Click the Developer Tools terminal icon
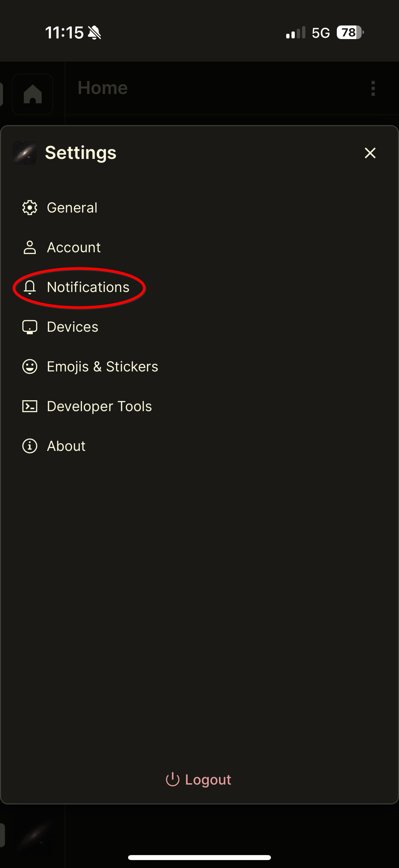Viewport: 399px width, 868px height. coord(30,406)
